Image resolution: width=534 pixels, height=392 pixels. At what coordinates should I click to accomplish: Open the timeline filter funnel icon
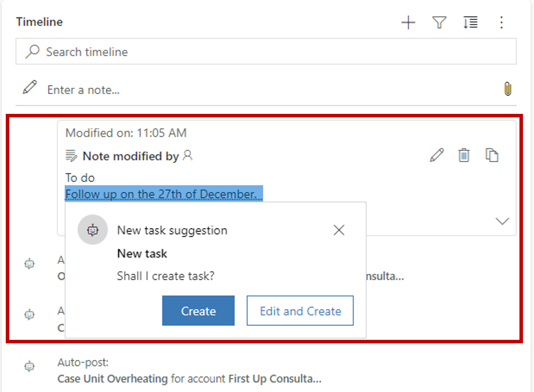pos(439,23)
